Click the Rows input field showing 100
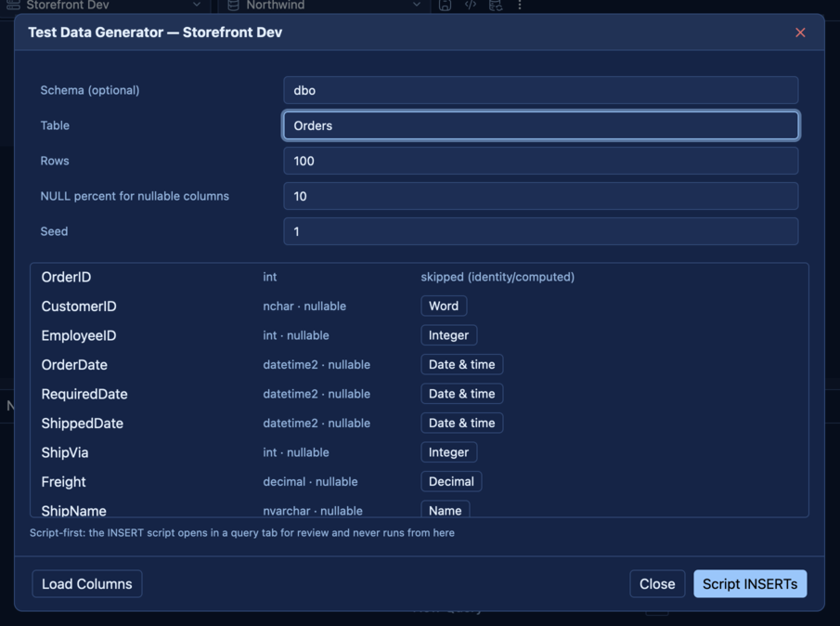 click(540, 161)
